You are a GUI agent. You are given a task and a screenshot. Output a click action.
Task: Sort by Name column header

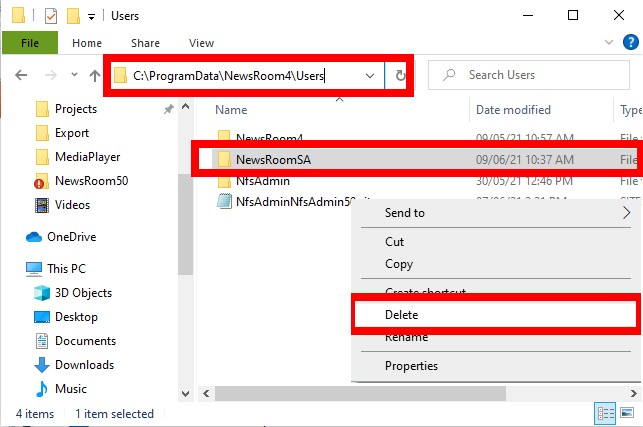pyautogui.click(x=231, y=110)
